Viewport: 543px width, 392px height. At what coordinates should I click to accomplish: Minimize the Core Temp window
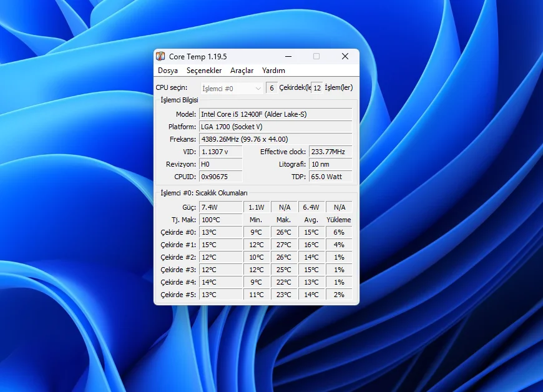[288, 56]
